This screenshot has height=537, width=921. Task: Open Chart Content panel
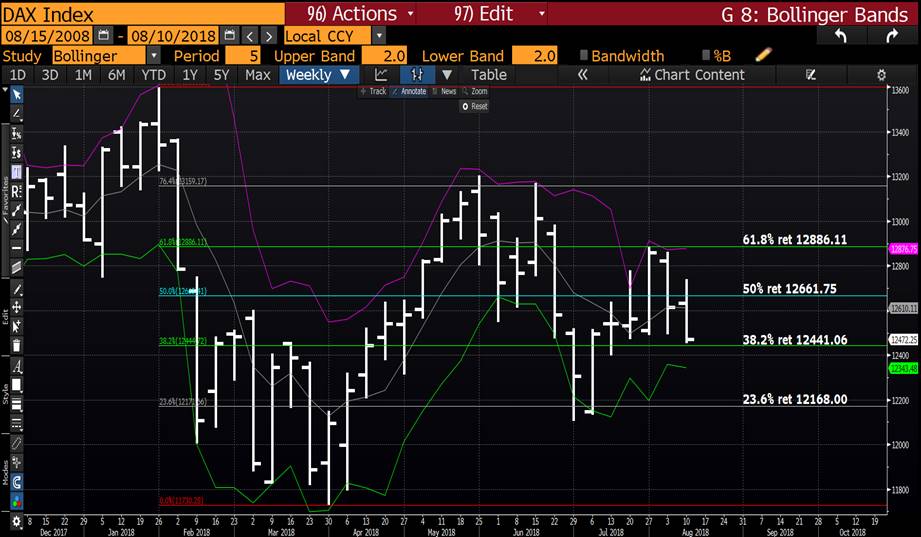pos(693,75)
